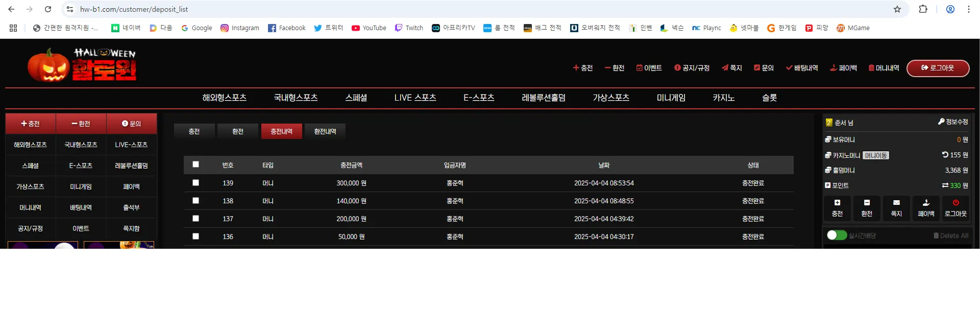Click the 머니이동 button
The image size is (980, 331).
click(876, 155)
